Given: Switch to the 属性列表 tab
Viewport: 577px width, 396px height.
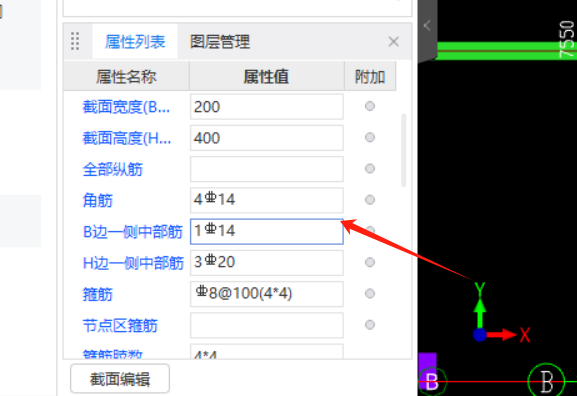Looking at the screenshot, I should point(135,42).
